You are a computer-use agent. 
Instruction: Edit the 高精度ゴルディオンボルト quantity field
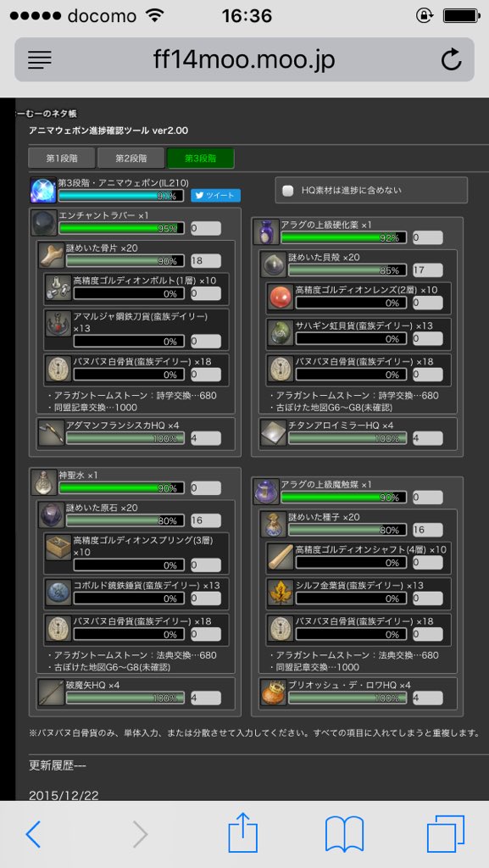206,293
